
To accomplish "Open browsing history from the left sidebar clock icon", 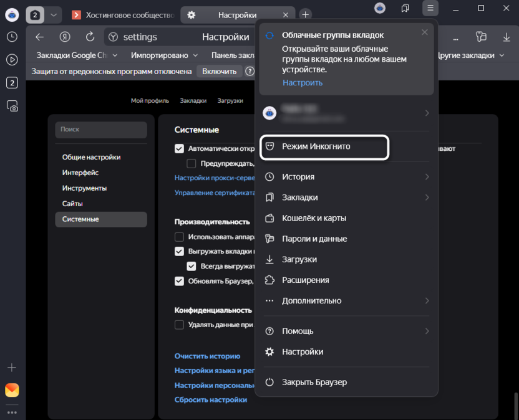I will pos(11,37).
